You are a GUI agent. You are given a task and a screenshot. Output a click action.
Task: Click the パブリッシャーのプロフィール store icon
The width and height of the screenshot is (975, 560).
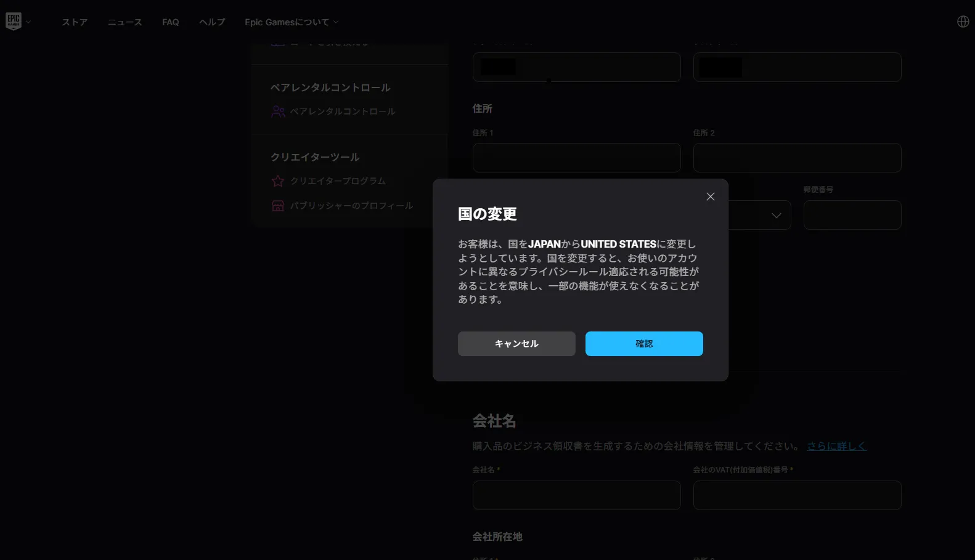tap(278, 206)
